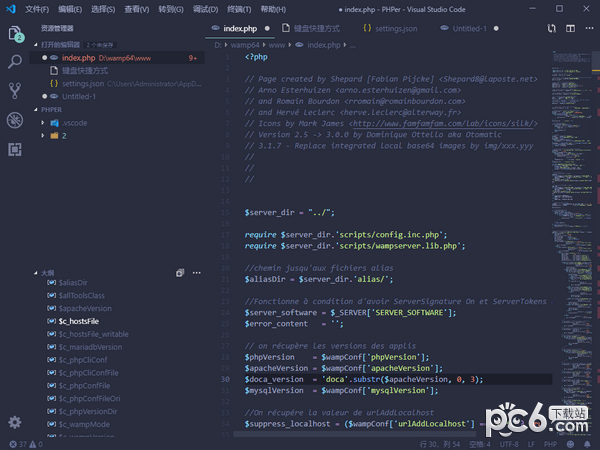
Task: Open the 调试(D) menu
Action: (x=205, y=9)
